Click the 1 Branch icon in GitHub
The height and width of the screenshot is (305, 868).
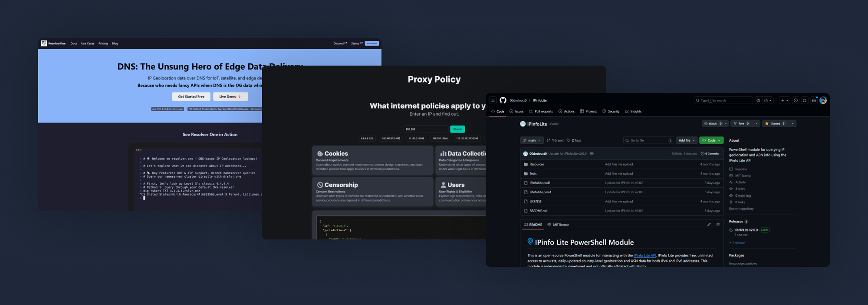tap(549, 140)
